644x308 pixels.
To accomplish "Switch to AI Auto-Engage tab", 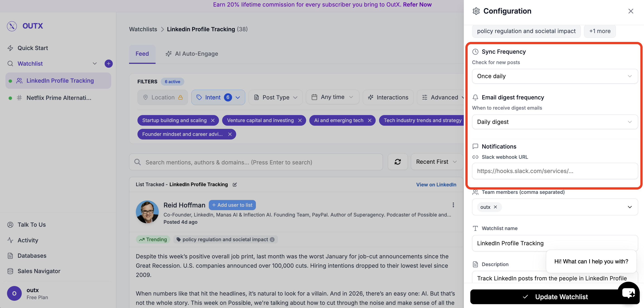I will tap(192, 54).
